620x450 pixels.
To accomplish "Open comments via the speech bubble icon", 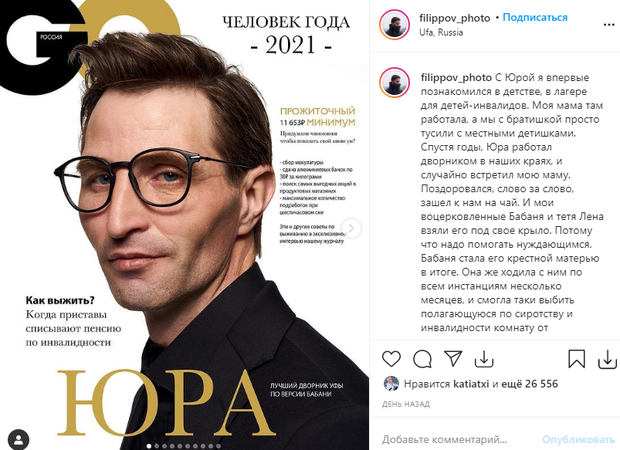I will (x=422, y=359).
